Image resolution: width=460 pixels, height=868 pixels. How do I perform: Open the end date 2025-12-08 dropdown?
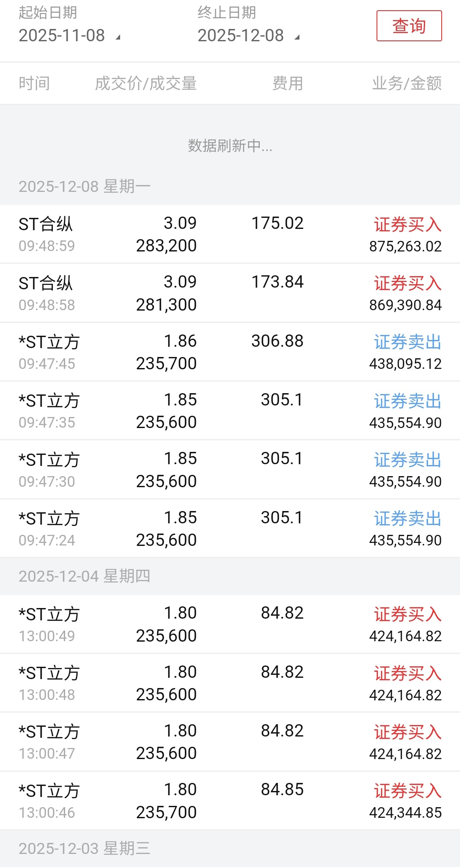point(241,36)
